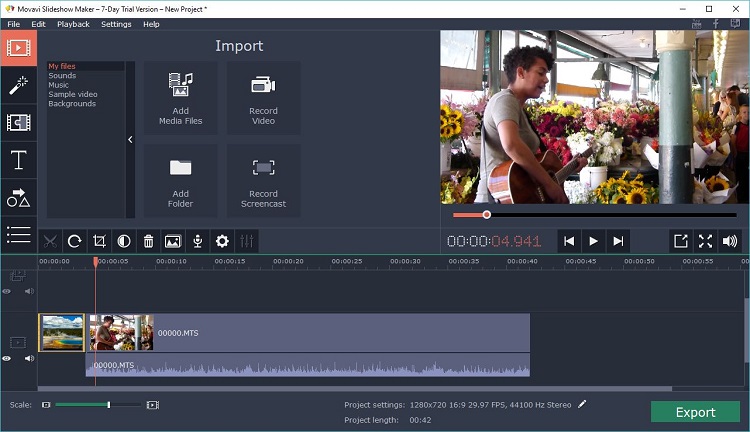Open Color Adjustments half-circle icon
Image resolution: width=750 pixels, height=432 pixels.
124,241
